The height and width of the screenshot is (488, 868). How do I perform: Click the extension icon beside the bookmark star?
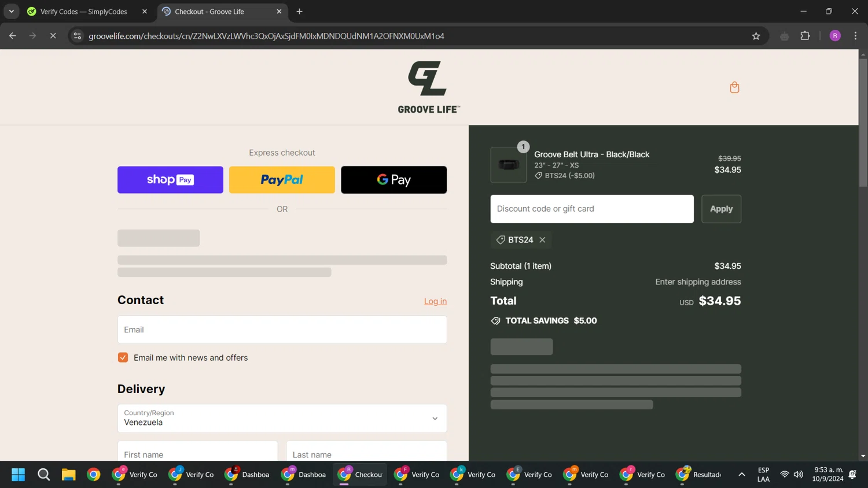click(784, 36)
